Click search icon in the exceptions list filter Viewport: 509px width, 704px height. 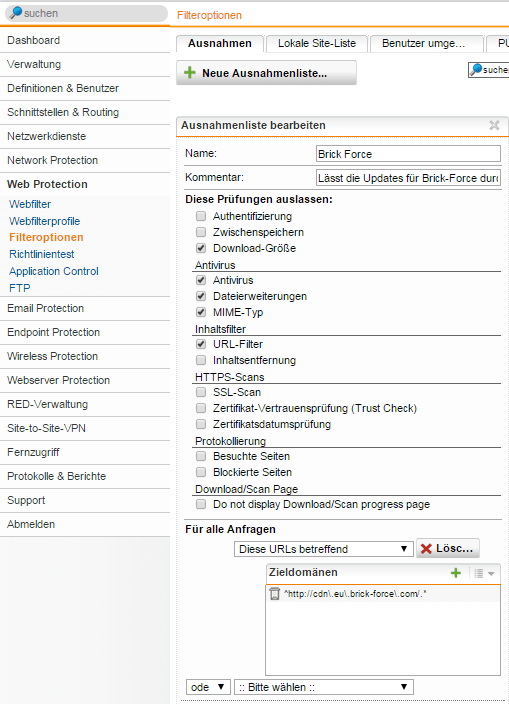pos(476,70)
